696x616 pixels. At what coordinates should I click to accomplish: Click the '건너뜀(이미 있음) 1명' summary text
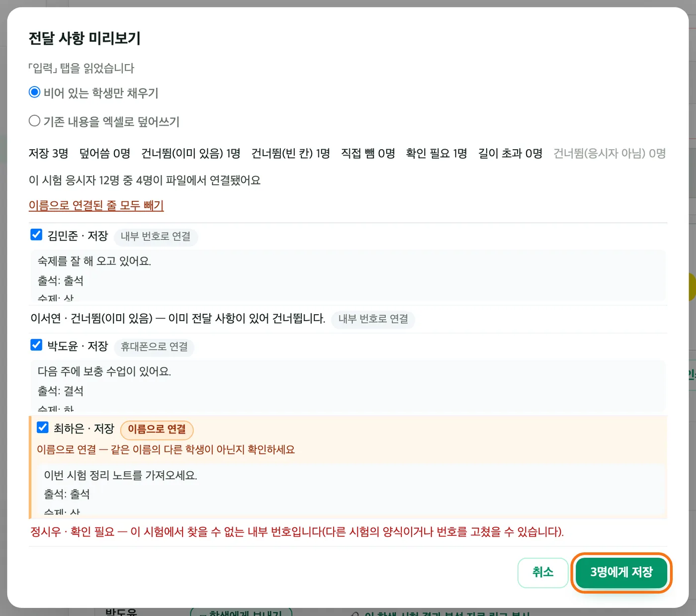tap(191, 154)
